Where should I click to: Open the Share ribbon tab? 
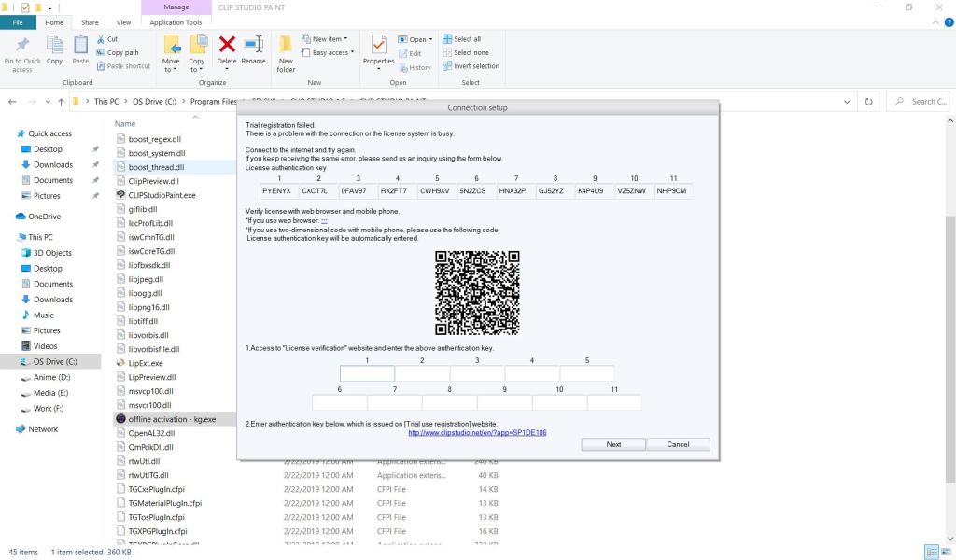[91, 21]
